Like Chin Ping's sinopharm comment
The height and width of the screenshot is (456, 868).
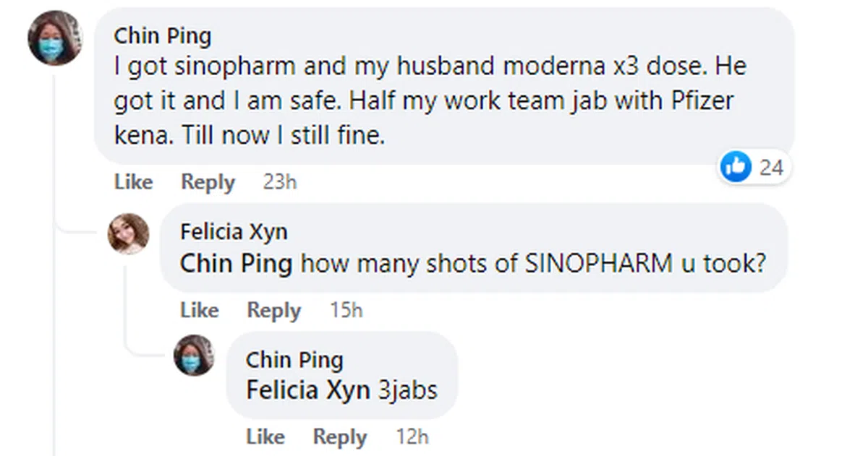pos(133,182)
